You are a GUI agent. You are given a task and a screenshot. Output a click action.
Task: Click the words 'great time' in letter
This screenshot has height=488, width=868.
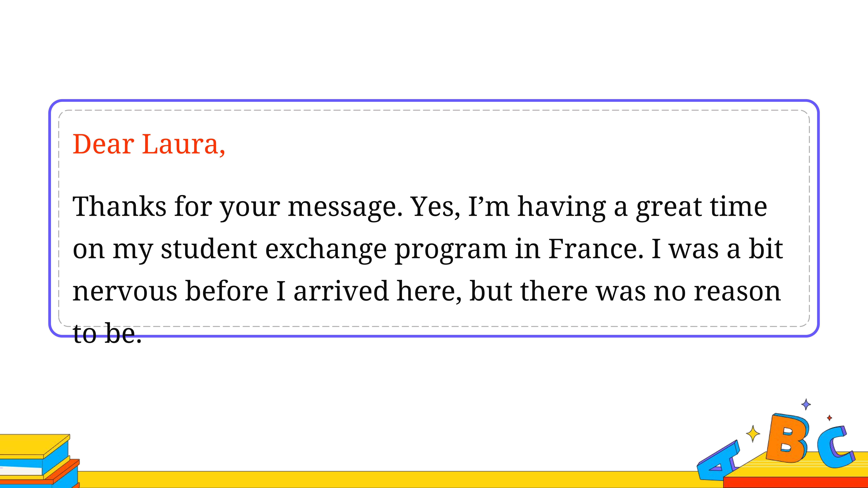[702, 207]
